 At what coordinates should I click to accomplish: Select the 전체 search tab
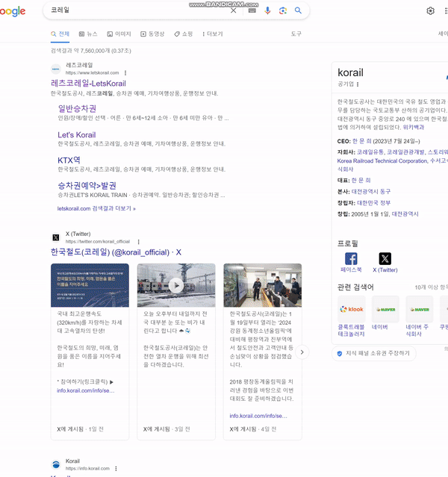[x=60, y=34]
